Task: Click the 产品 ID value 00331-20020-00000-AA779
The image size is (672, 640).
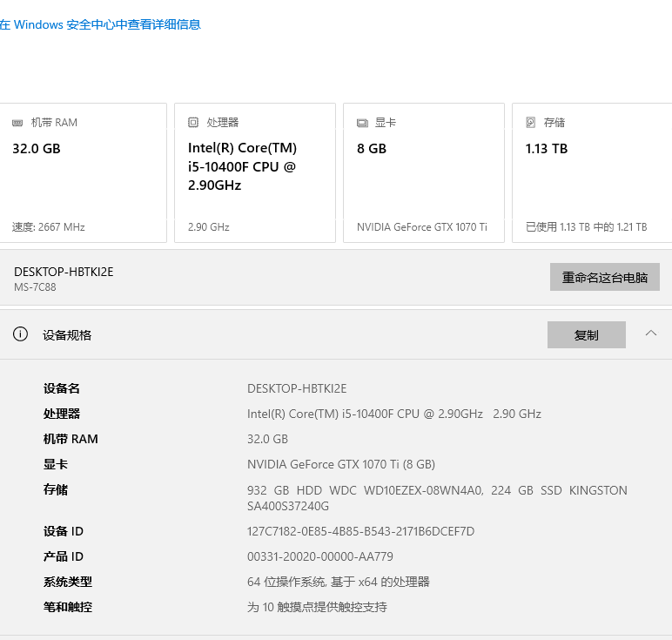Action: (x=319, y=556)
